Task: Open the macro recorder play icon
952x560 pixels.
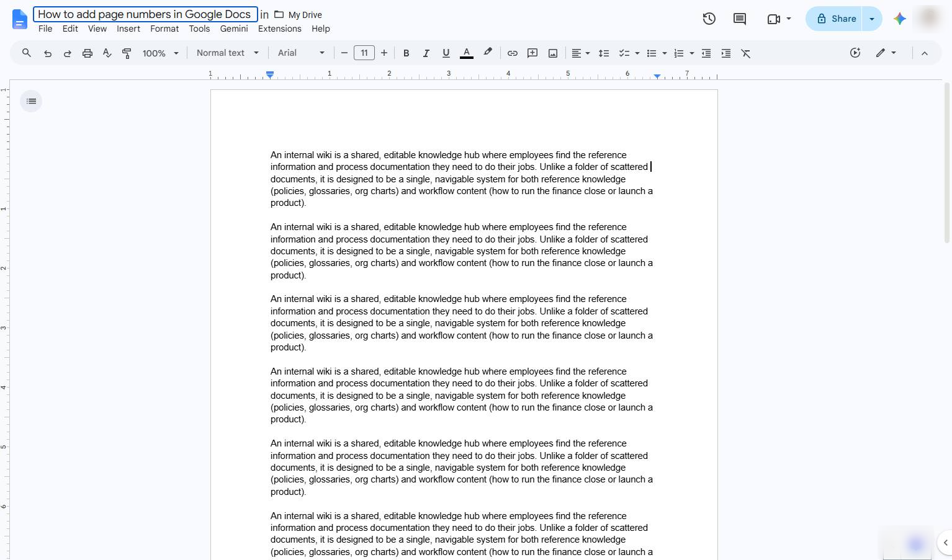Action: click(855, 53)
